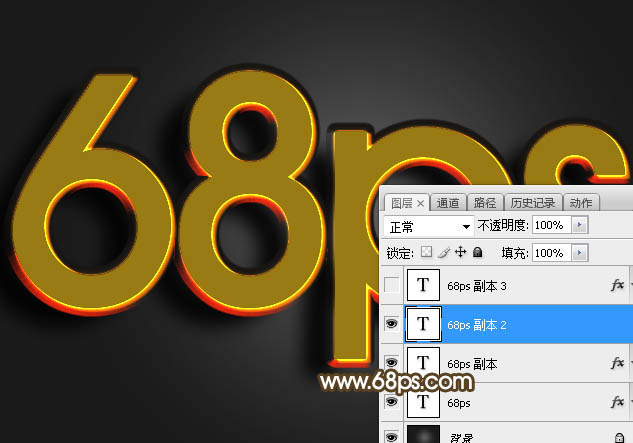Select the 68ps layer text thumbnail
The image size is (633, 443).
tap(423, 401)
